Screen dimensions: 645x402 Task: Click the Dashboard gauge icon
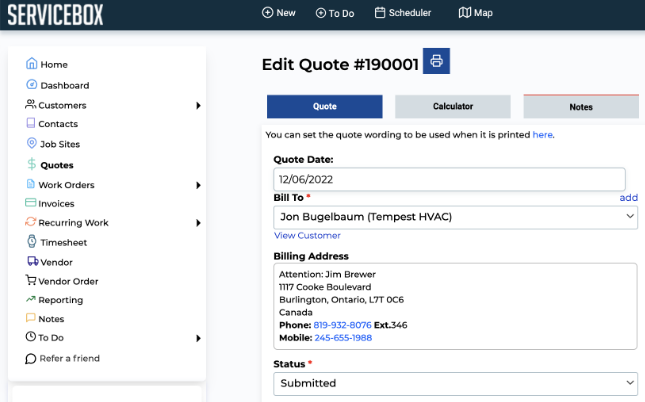point(32,84)
